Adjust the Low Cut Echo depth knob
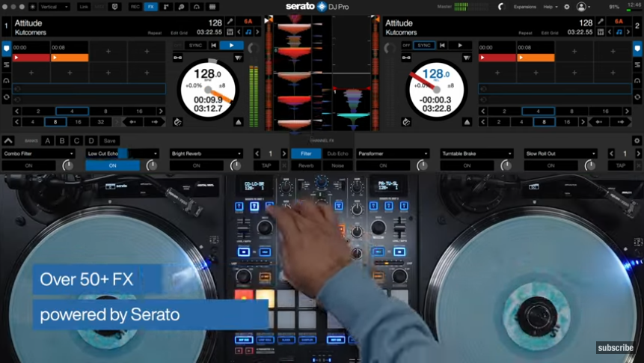The width and height of the screenshot is (644, 363). tap(152, 165)
